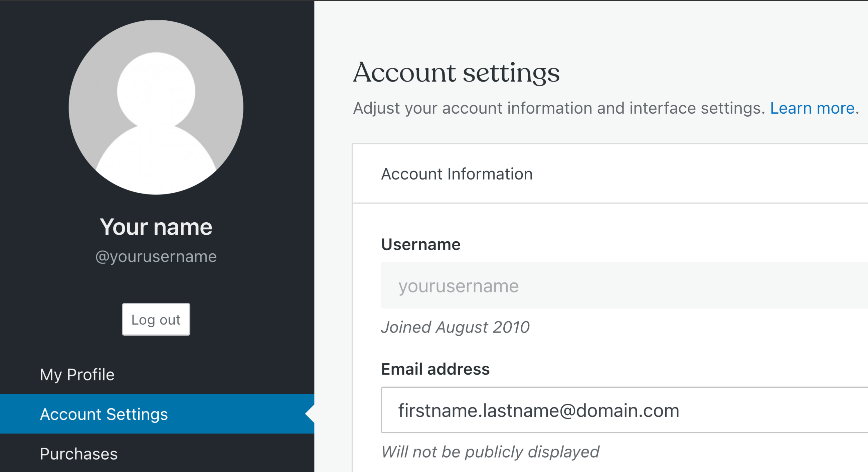The height and width of the screenshot is (472, 868).
Task: Click the Email address field label
Action: pyautogui.click(x=435, y=369)
